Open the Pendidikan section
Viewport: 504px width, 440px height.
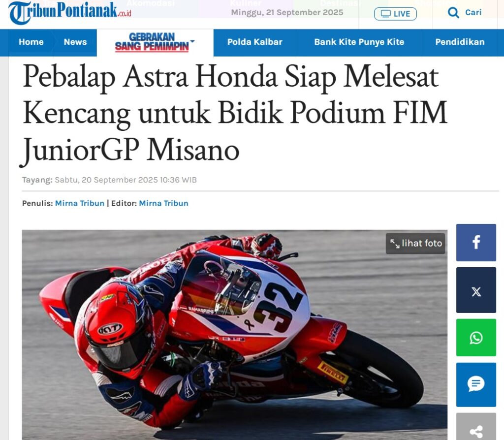tap(460, 42)
